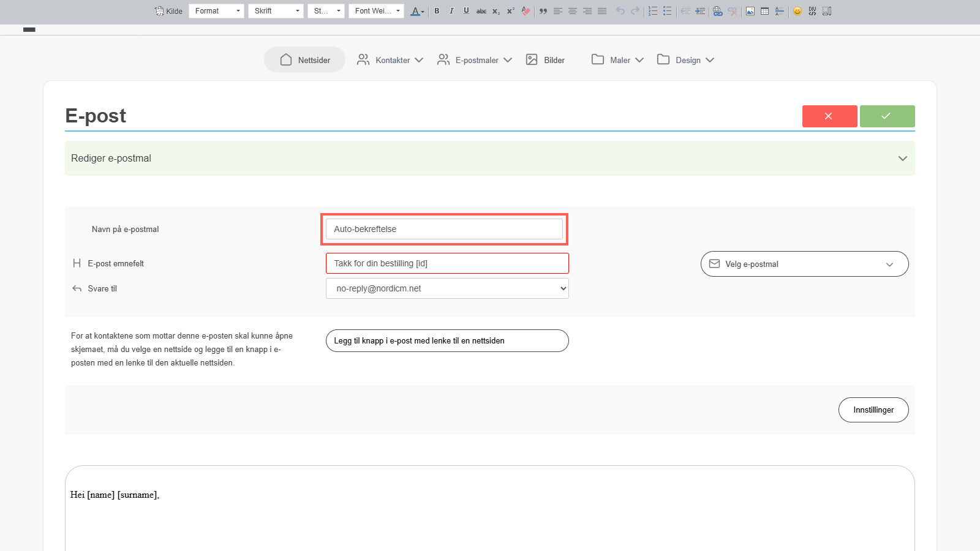
Task: Open the Skrift font dropdown
Action: coord(276,11)
